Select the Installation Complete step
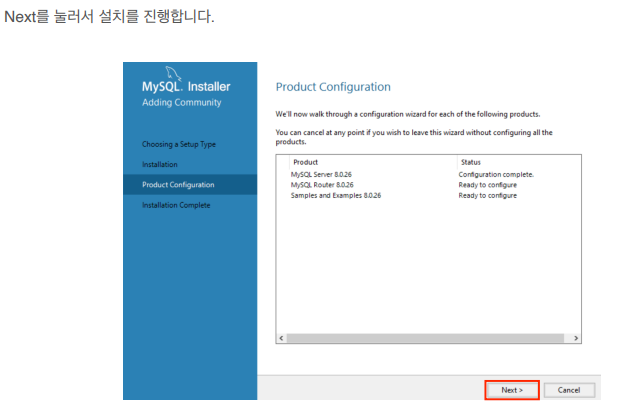The width and height of the screenshot is (618, 404). (176, 205)
